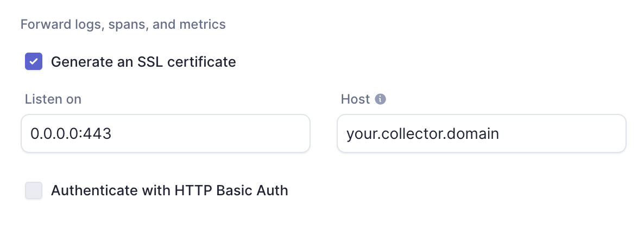Click the 'Forward logs, spans, and metrics' heading

pos(123,24)
